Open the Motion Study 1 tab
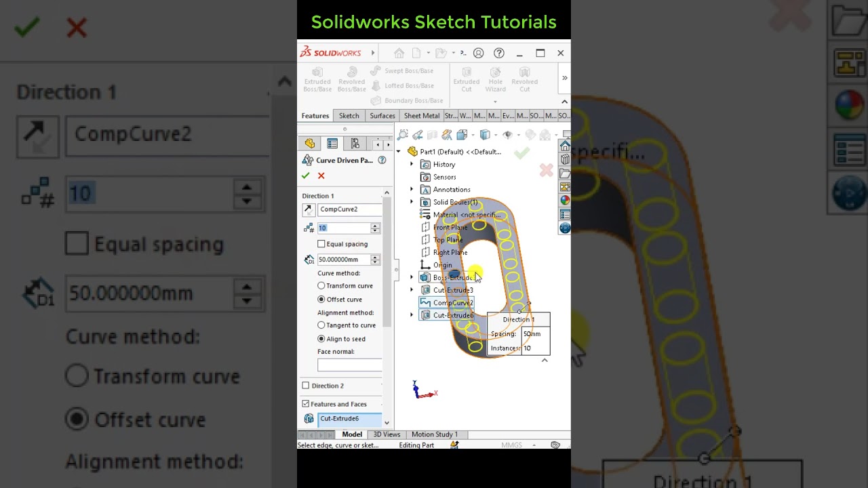The image size is (868, 488). 435,434
